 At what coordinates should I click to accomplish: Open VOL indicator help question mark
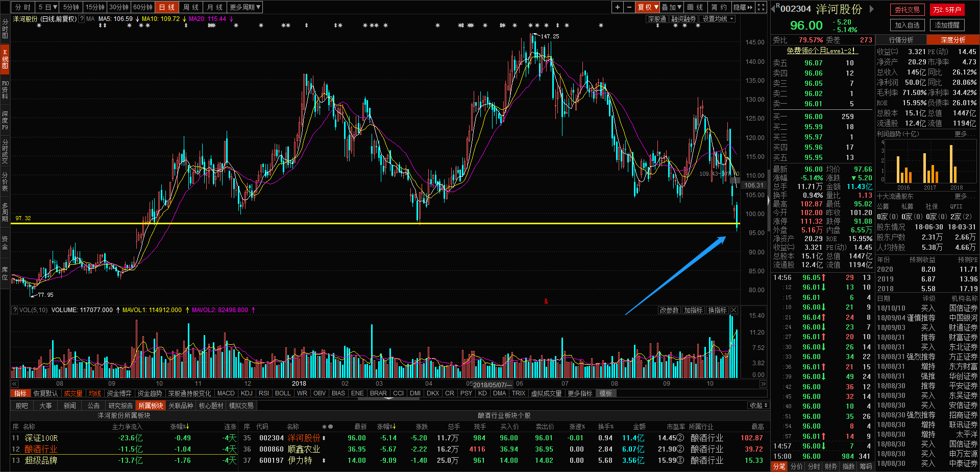click(x=15, y=310)
